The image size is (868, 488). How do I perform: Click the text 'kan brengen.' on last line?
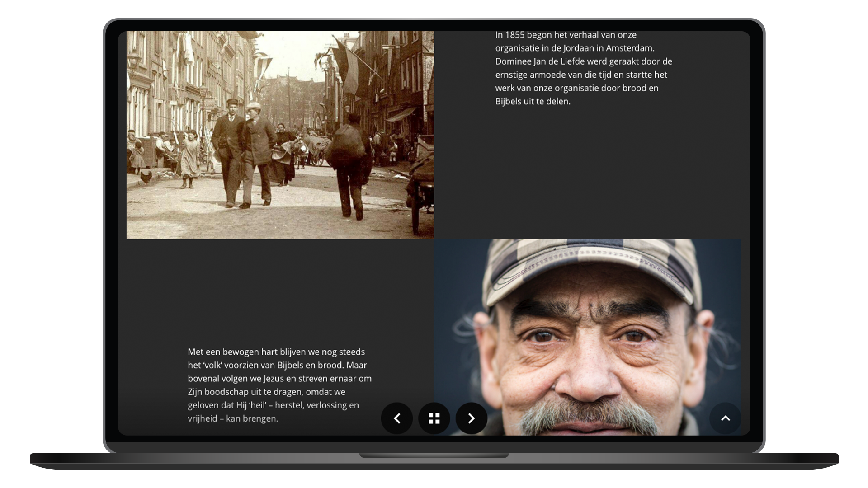pos(252,419)
